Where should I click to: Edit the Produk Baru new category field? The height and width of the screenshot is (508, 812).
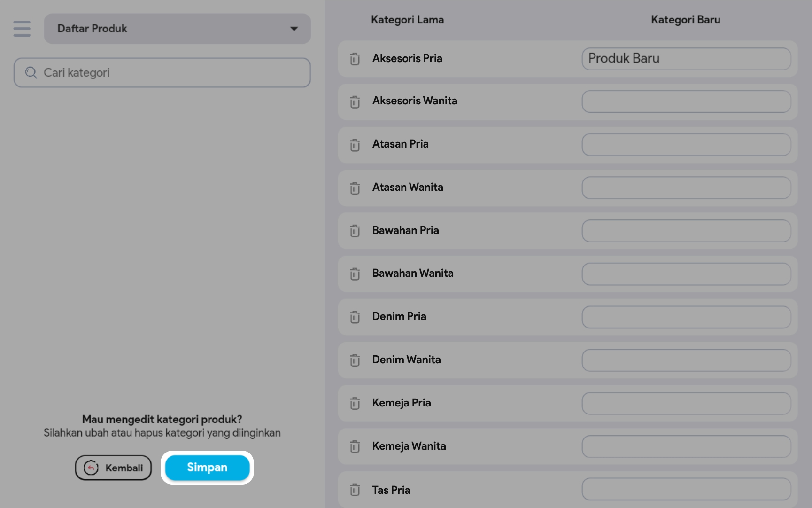(686, 59)
